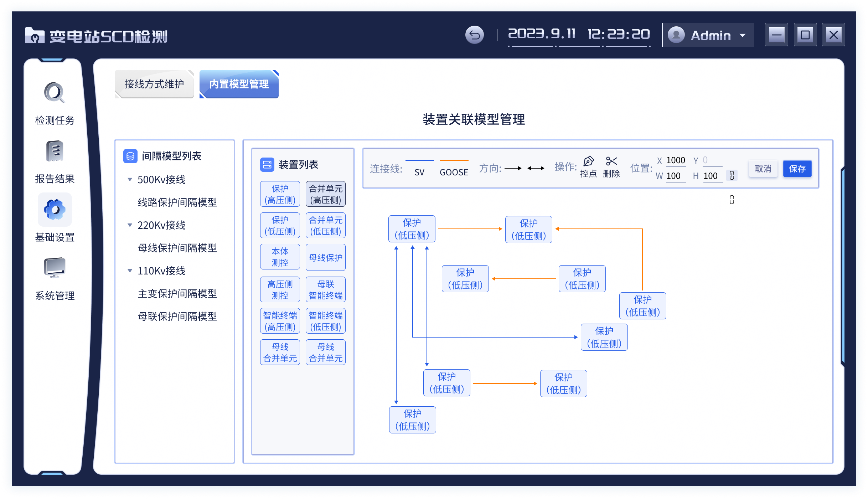Switch to the 内置模型管理 tab
Viewport: 868px width, 499px height.
click(x=239, y=84)
